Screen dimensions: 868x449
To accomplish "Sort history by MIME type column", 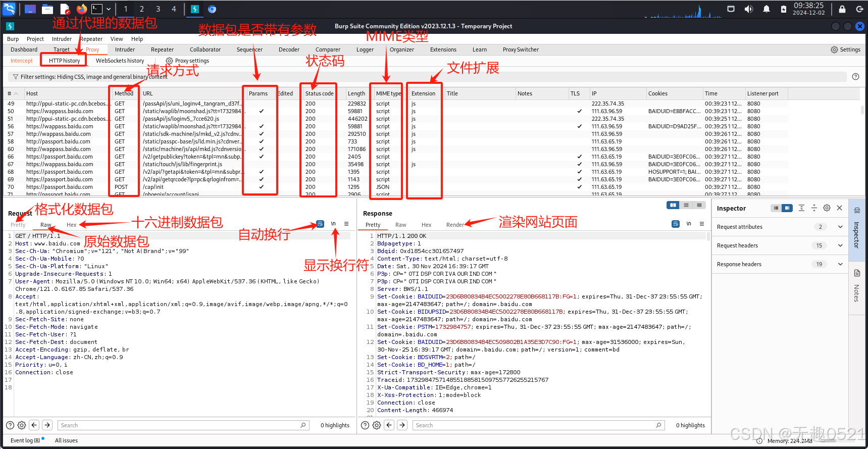I will tap(388, 93).
